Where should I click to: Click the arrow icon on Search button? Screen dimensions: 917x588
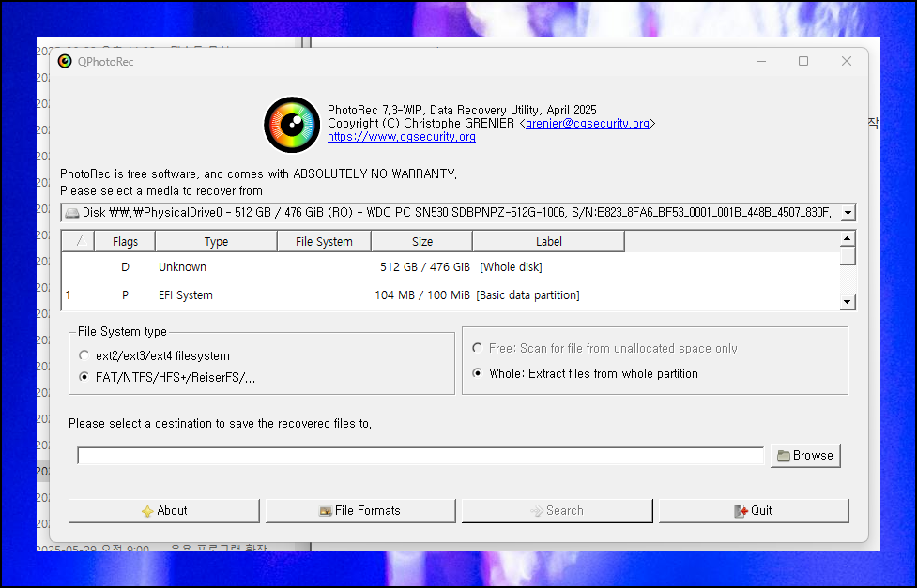[536, 511]
